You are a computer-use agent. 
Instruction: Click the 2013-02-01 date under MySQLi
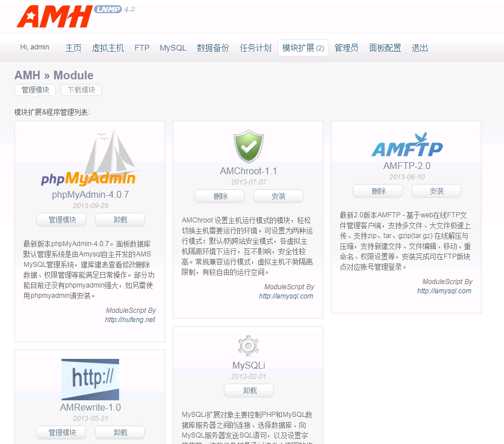249,377
